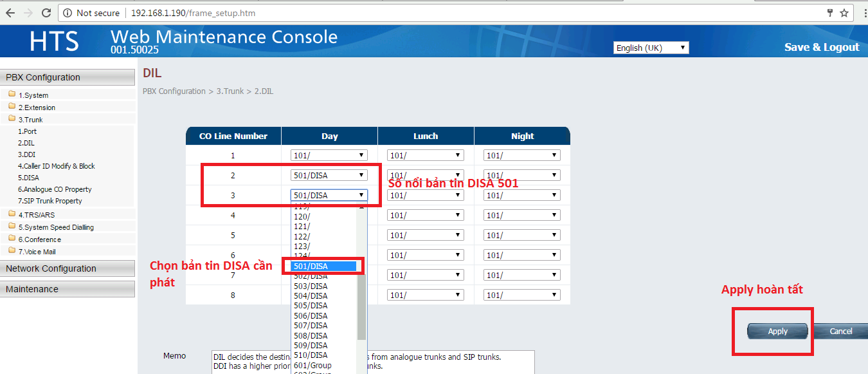Viewport: 868px width, 374px height.
Task: Click Save & Logout link
Action: tap(821, 47)
